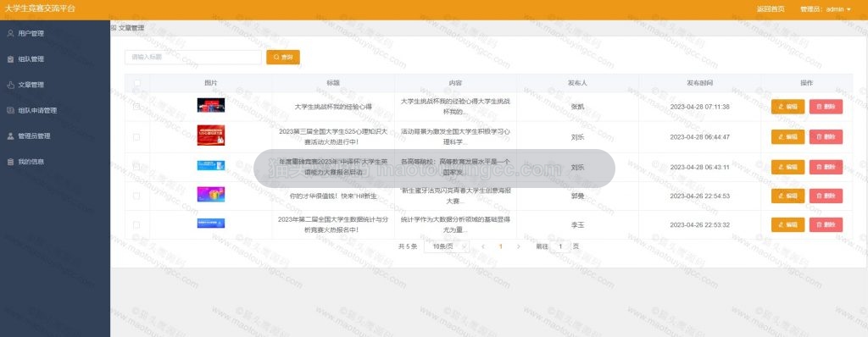868x337 pixels.
Task: Go to next page arrow
Action: (x=518, y=246)
